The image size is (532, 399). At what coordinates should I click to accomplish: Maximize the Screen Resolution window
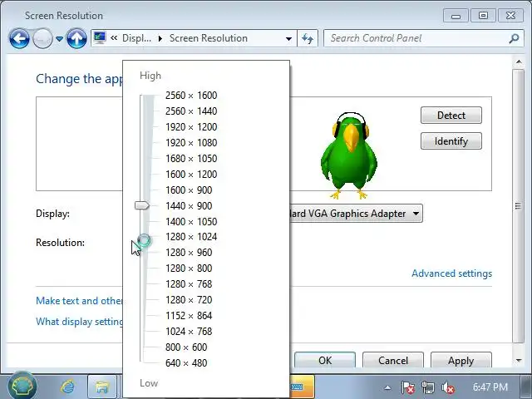coord(483,16)
